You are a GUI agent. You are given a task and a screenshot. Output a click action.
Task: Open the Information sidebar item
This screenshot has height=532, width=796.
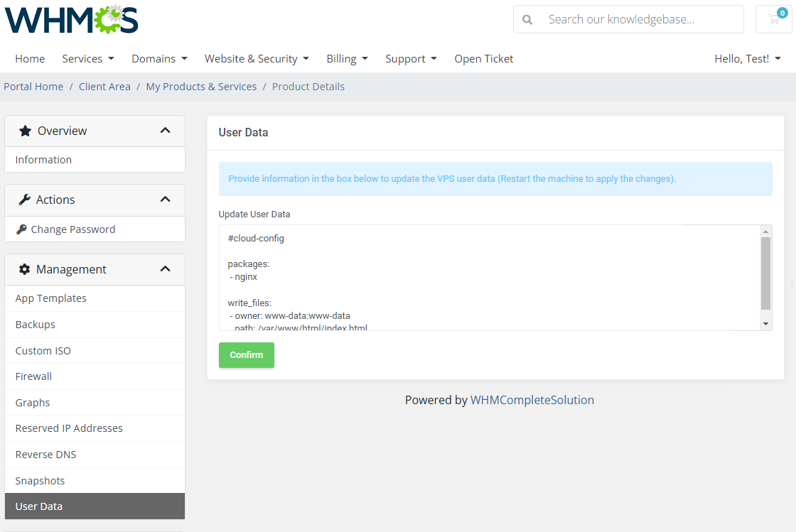point(95,160)
